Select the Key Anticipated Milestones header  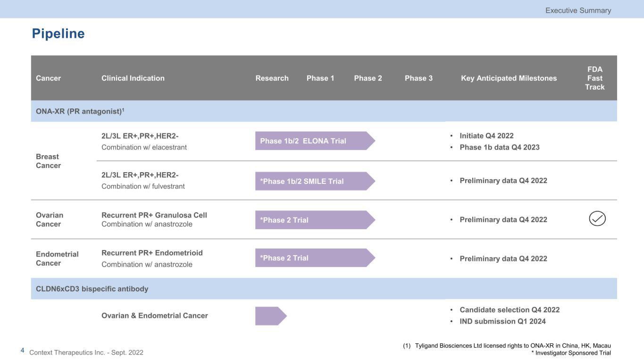coord(509,78)
